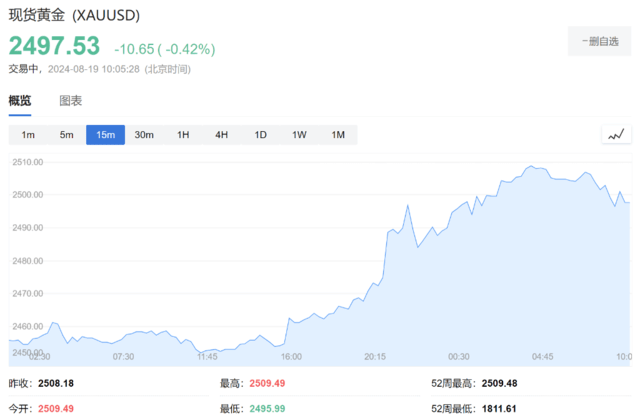The image size is (640, 418).
Task: Show the 1M monthly chart
Action: (338, 135)
